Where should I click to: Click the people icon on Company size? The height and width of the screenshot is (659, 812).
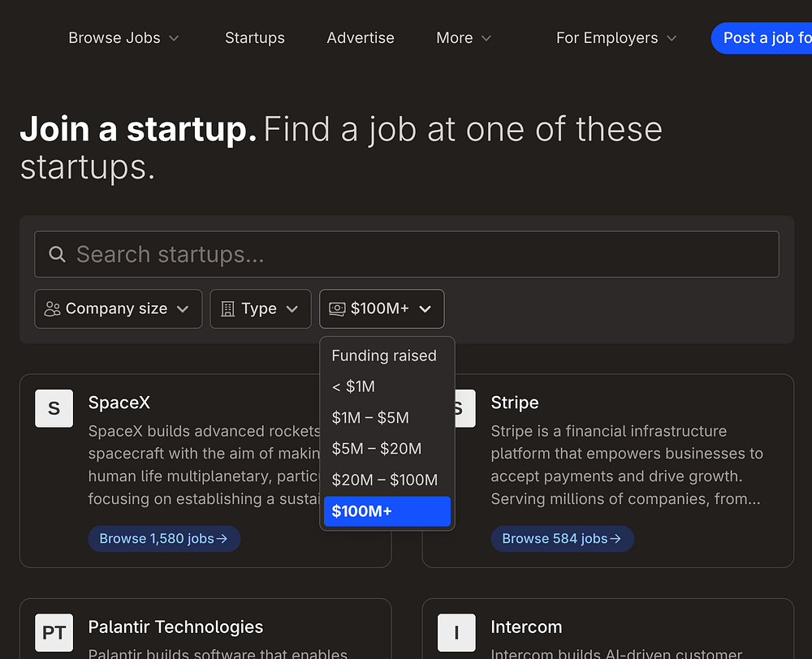[x=53, y=309]
